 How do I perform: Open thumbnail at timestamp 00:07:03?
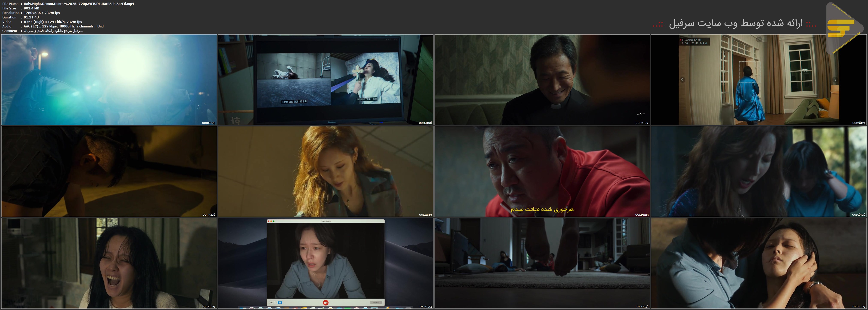point(109,80)
